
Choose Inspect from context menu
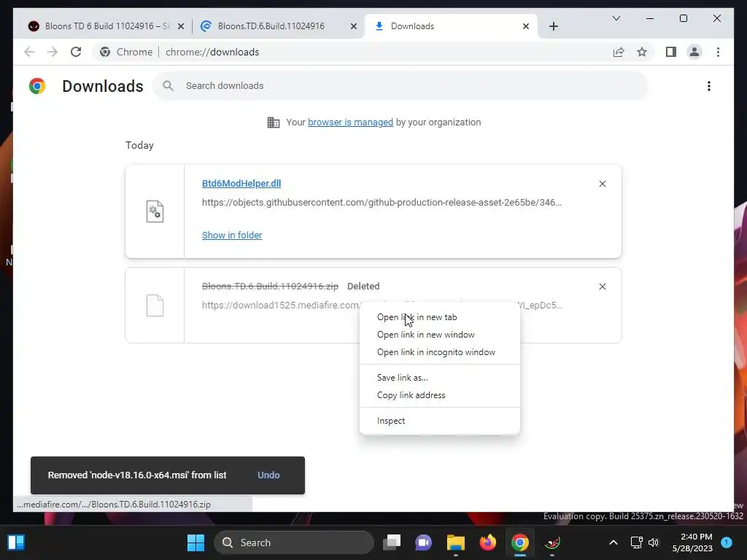coord(439,421)
